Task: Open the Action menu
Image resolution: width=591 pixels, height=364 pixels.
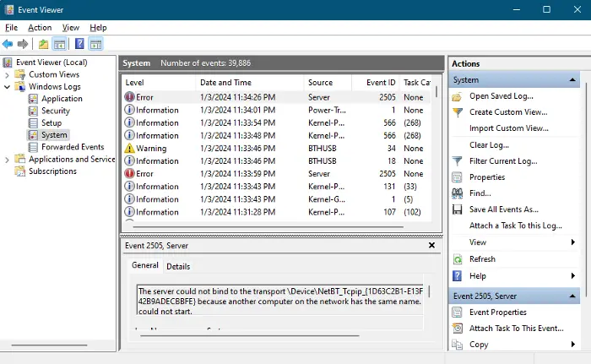Action: 39,27
